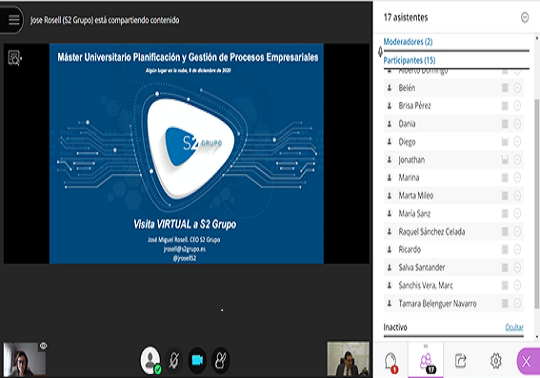This screenshot has height=378, width=540.
Task: Toggle the raise hand button
Action: 220,361
